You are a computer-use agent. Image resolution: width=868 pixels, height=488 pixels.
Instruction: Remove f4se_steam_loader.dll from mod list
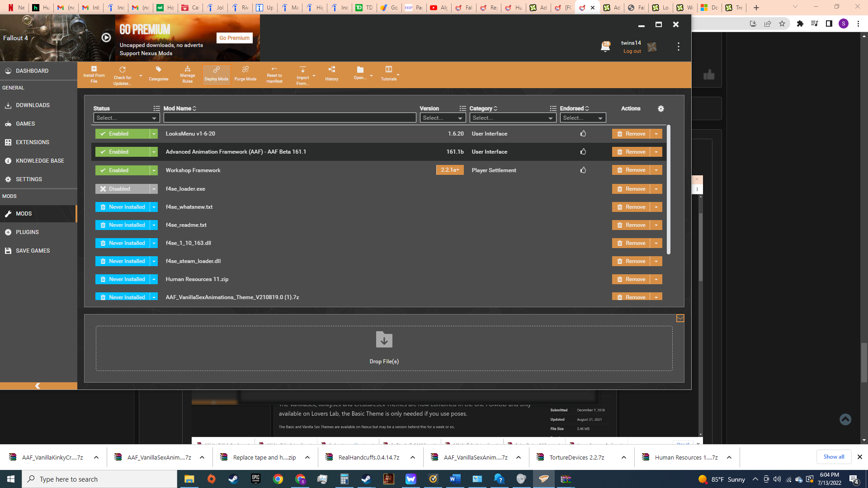[631, 261]
